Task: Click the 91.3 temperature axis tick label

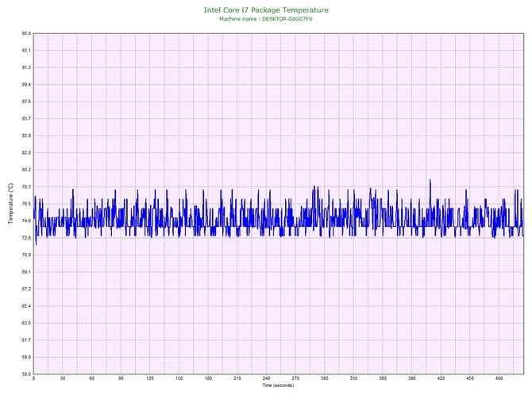Action: [x=26, y=67]
